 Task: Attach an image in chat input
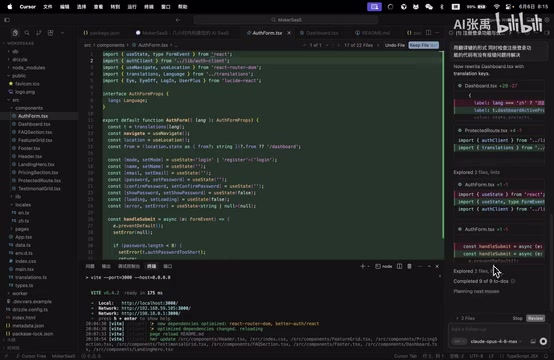(533, 341)
